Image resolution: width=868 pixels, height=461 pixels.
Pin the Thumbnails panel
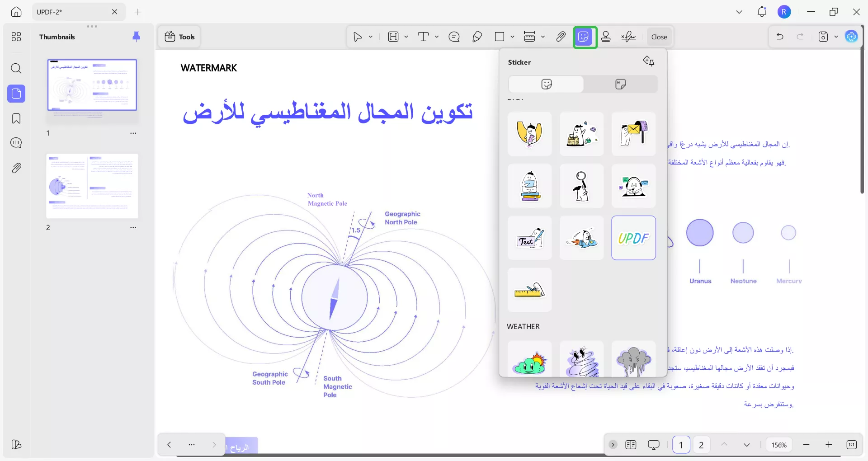tap(137, 37)
